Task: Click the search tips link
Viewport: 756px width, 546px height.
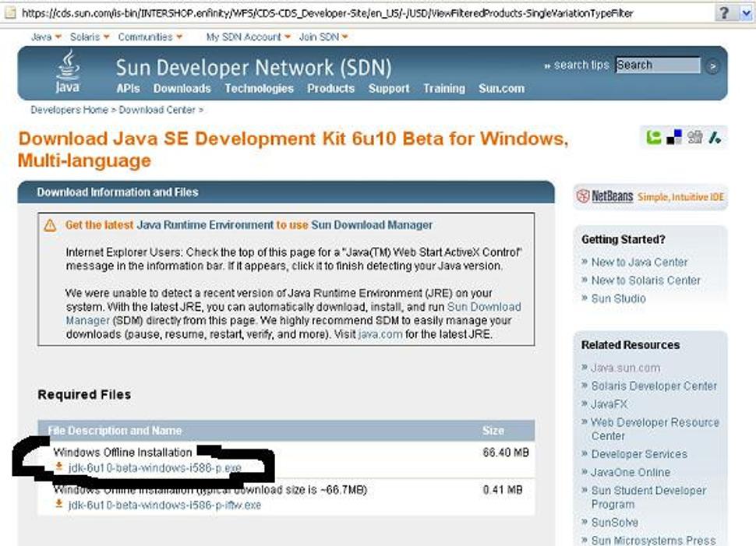Action: pos(581,65)
